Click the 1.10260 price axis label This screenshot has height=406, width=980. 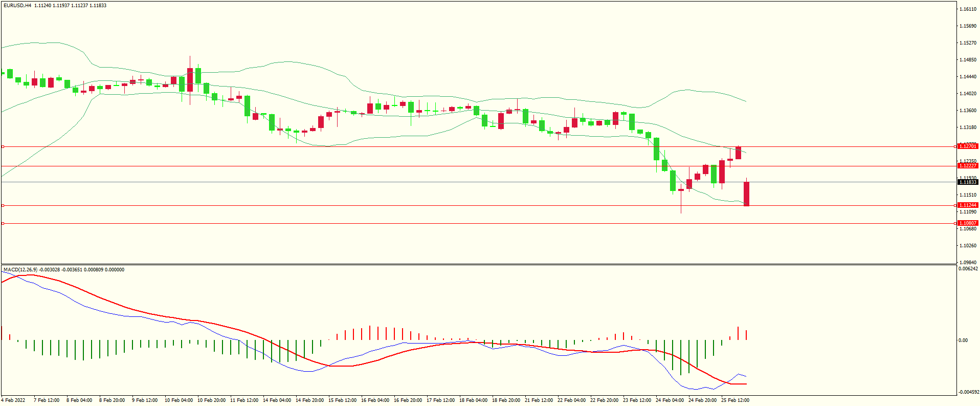pyautogui.click(x=968, y=246)
